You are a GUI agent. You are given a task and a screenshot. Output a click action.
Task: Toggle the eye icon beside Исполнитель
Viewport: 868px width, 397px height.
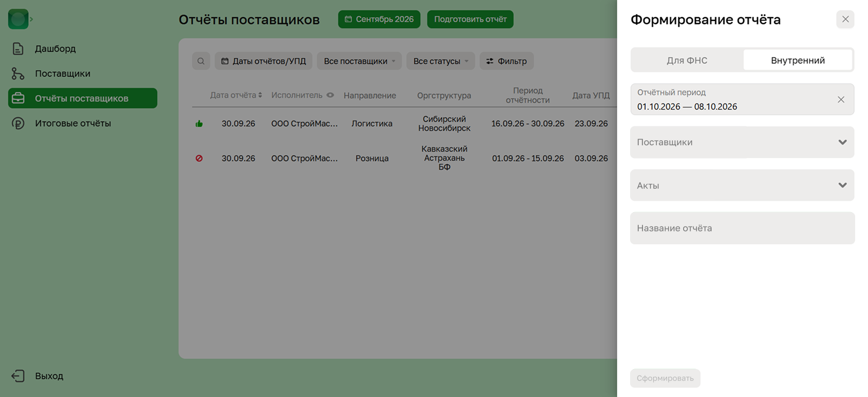coord(330,95)
